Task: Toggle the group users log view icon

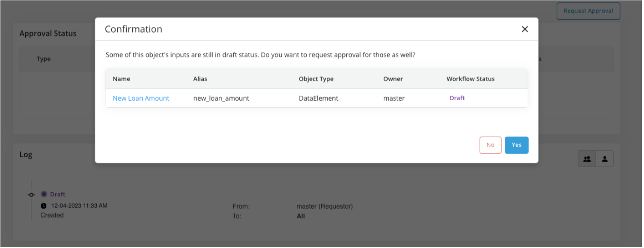Action: [587, 159]
